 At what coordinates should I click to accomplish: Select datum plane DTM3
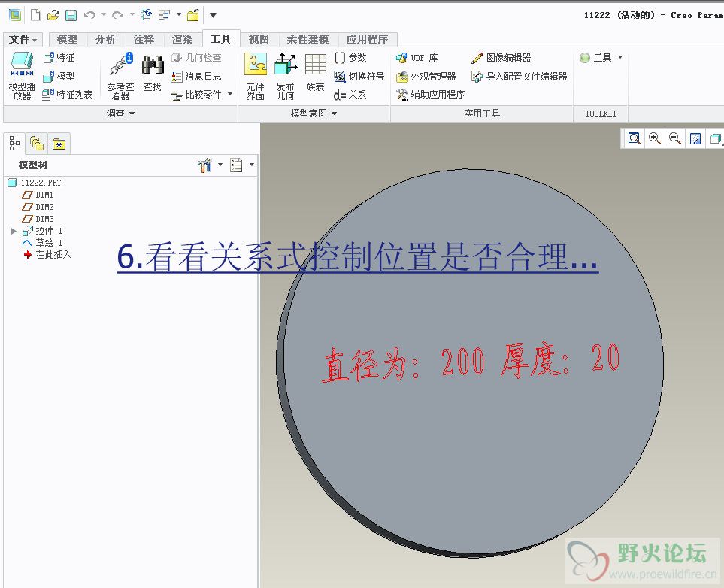pyautogui.click(x=38, y=219)
